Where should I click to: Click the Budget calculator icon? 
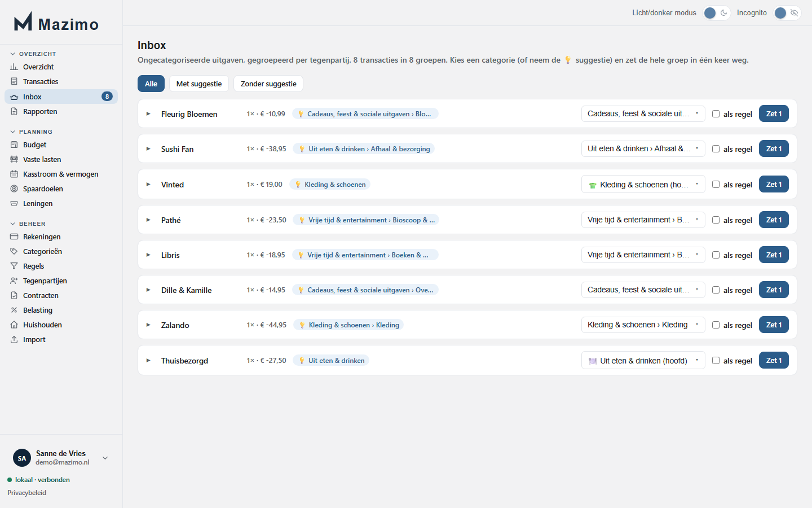click(x=14, y=144)
